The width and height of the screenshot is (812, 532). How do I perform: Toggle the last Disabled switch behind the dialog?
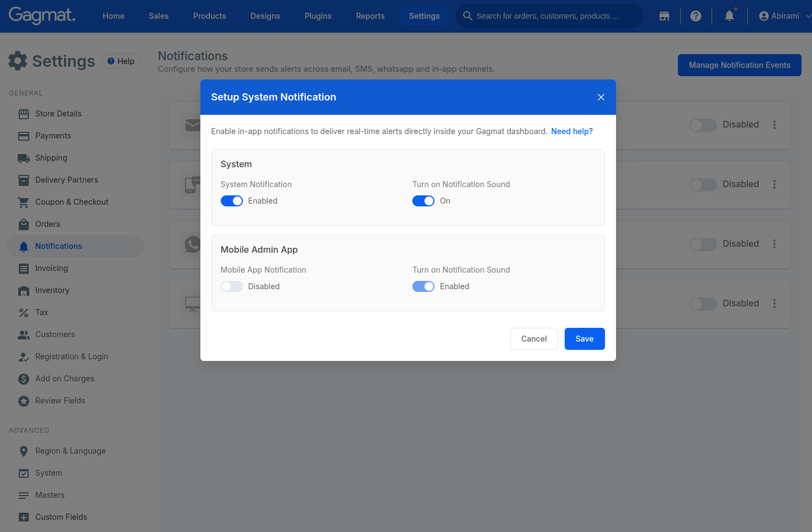click(703, 304)
